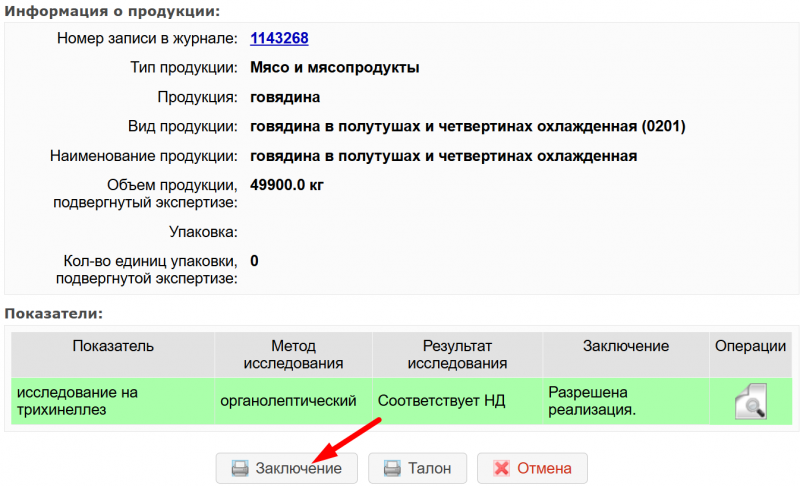Click the Информация о продукции heading

click(x=113, y=10)
